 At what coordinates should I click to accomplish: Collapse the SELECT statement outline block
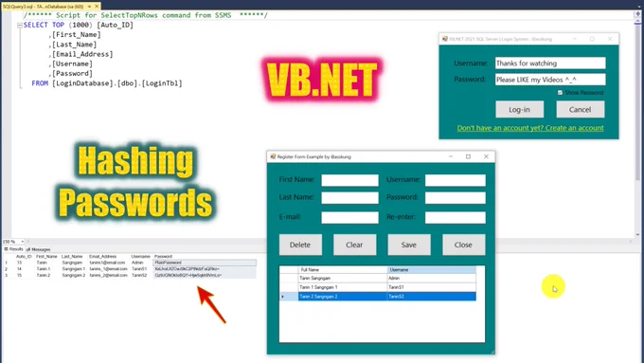tap(19, 26)
